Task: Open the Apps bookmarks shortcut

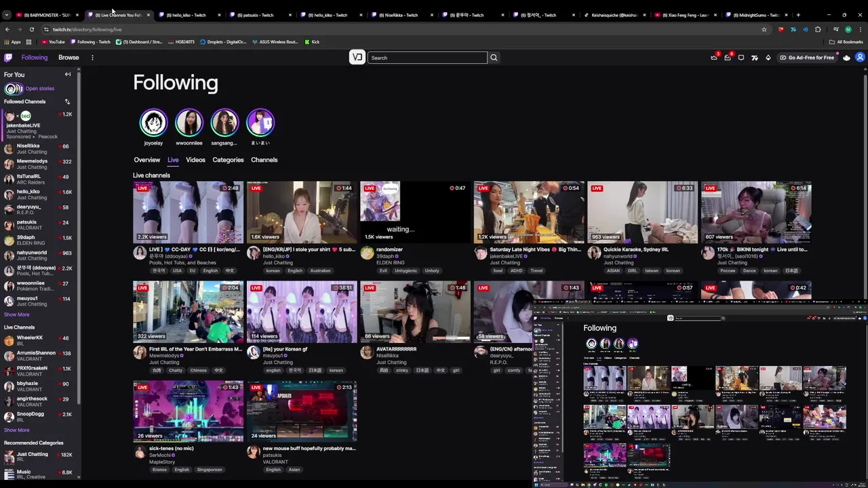Action: click(12, 42)
